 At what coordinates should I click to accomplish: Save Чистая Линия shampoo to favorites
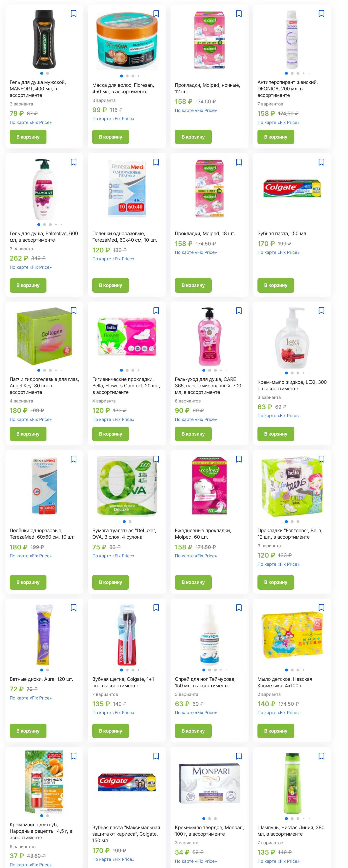click(321, 756)
